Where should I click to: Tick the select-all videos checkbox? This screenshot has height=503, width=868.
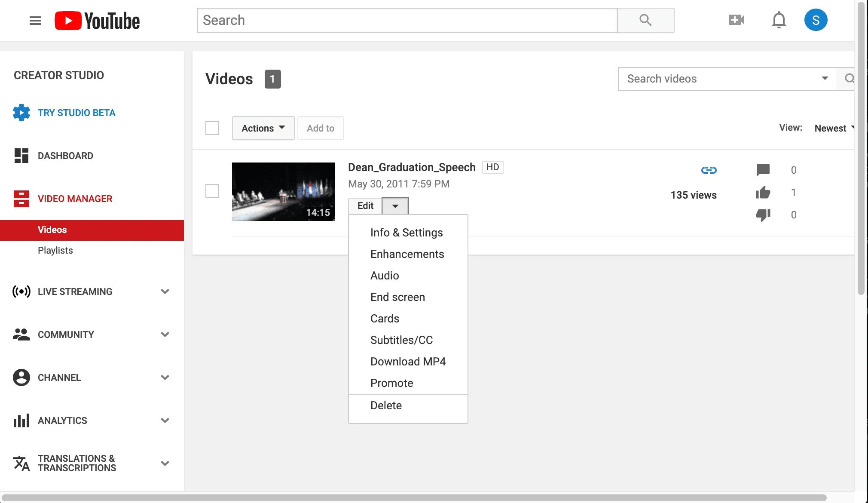point(212,128)
